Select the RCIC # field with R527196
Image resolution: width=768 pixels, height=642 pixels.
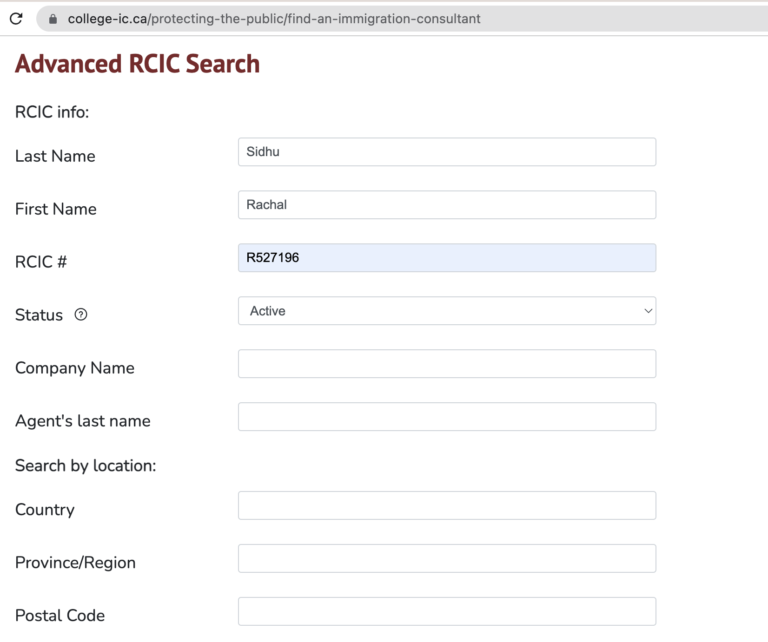click(446, 258)
